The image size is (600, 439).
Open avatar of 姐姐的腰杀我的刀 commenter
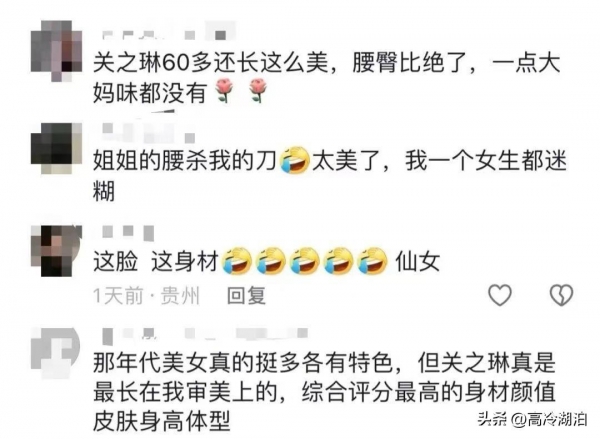point(56,148)
